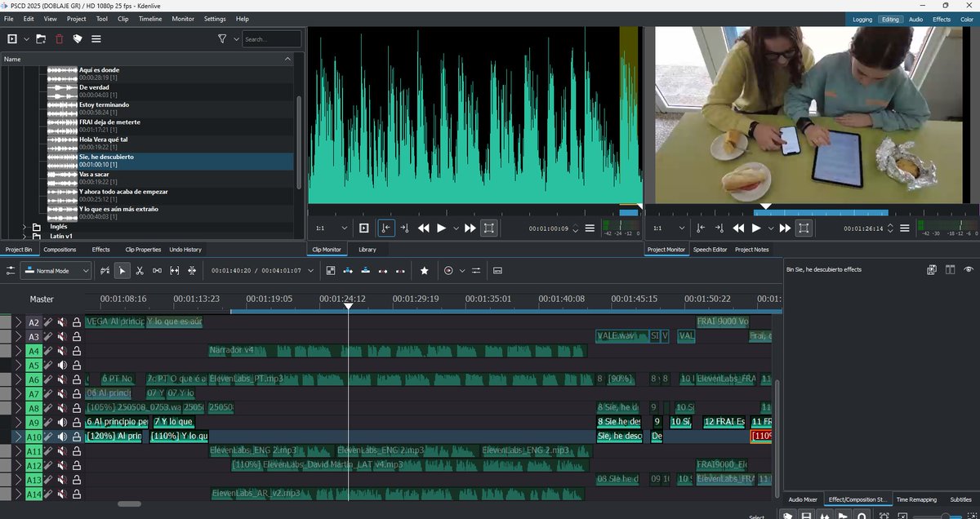Switch to the Color workspace layout
Viewport: 980px width, 519px height.
(x=967, y=19)
